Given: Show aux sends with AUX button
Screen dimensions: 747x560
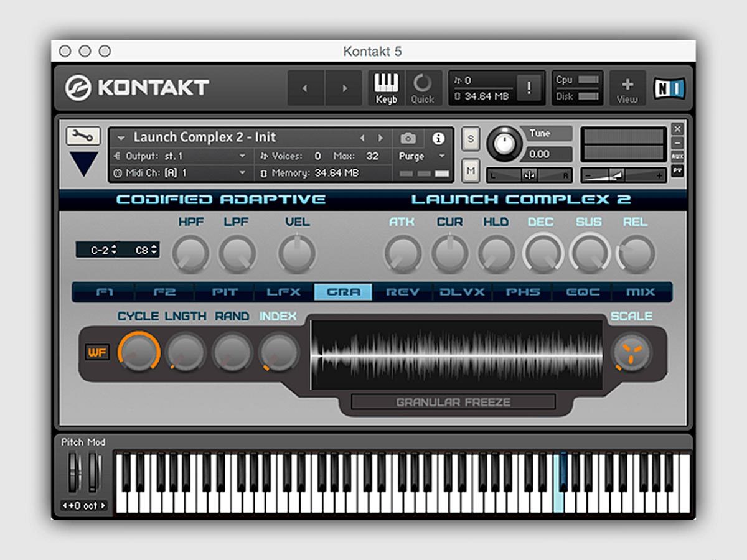Looking at the screenshot, I should 677,157.
